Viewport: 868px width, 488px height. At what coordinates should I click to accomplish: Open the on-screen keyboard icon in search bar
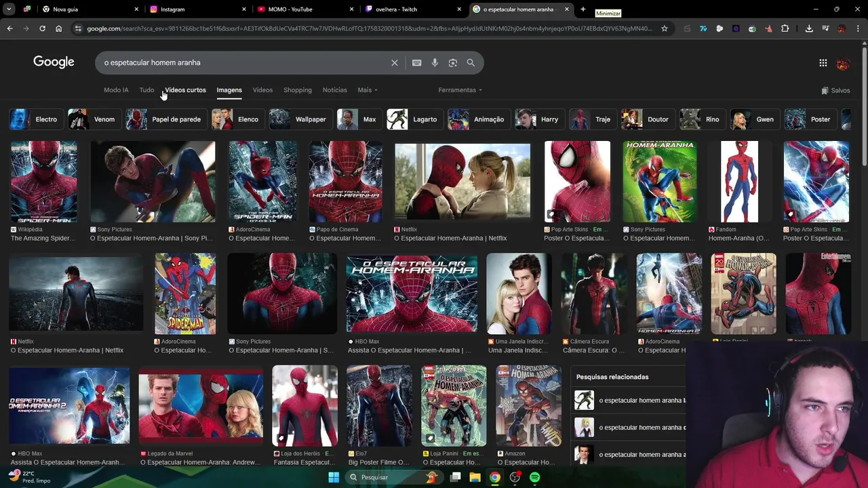pos(416,62)
